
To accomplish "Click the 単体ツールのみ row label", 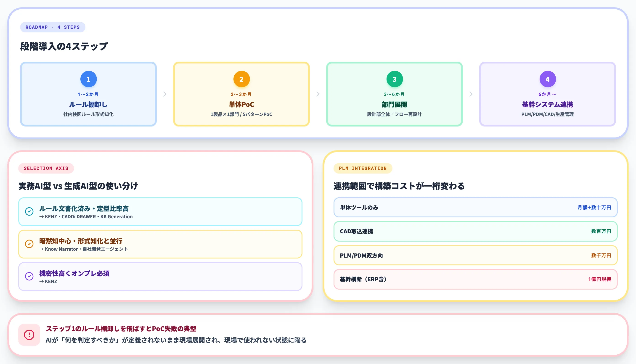I will coord(359,208).
